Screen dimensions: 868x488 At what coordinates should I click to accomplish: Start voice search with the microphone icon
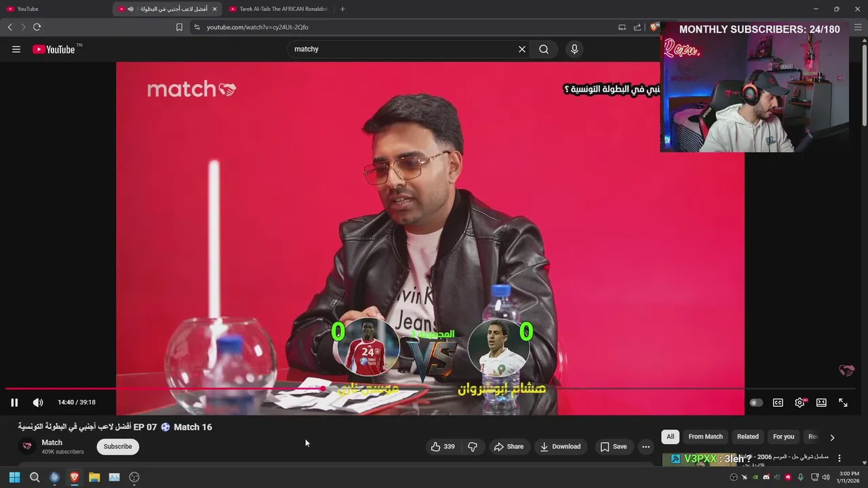[574, 49]
